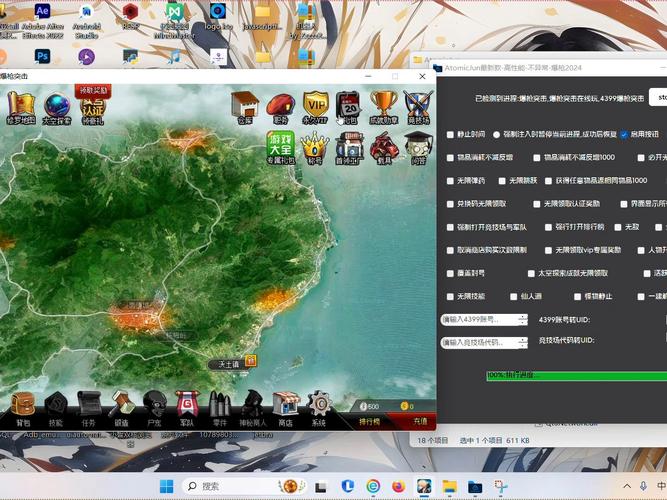Open the 竞技场 crossed-swords shield icon
This screenshot has height=500, width=667.
point(418,108)
